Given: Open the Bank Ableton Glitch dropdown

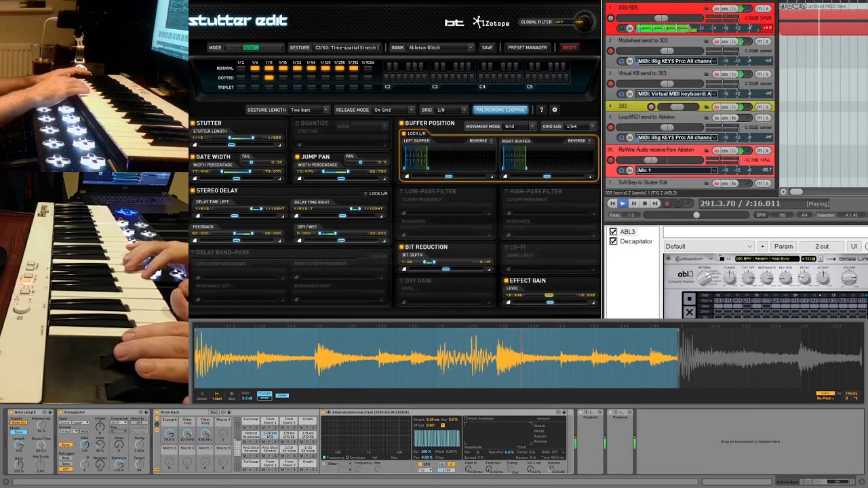Looking at the screenshot, I should point(441,47).
